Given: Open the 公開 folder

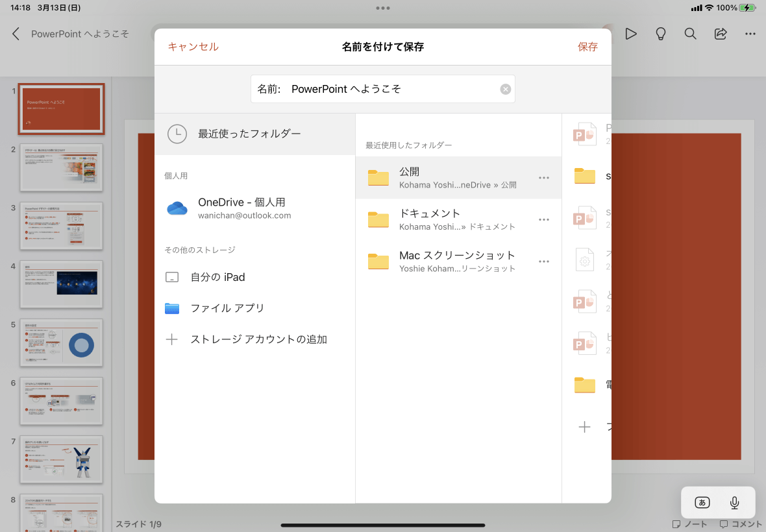Looking at the screenshot, I should (458, 178).
